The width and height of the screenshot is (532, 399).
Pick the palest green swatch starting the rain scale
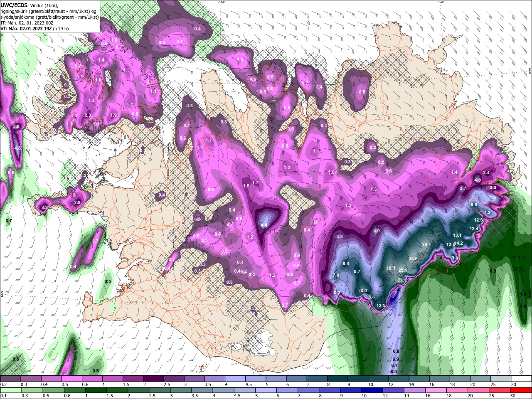pyautogui.click(x=10, y=390)
